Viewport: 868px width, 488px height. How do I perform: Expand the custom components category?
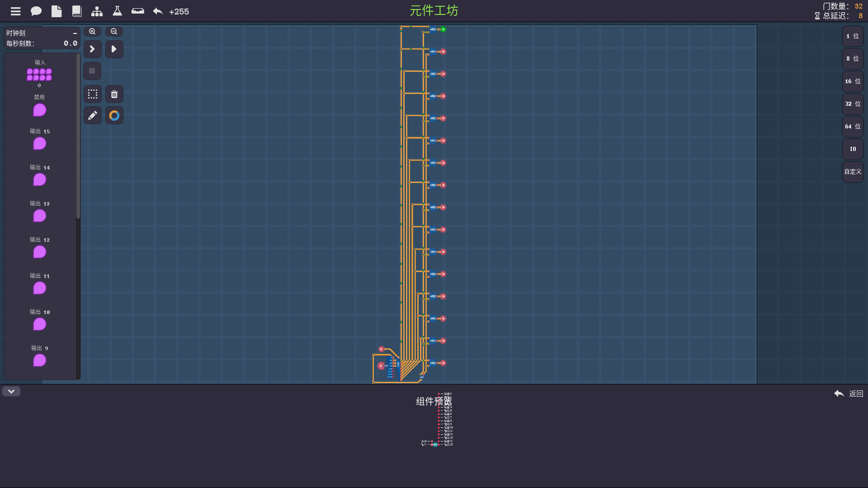point(853,172)
